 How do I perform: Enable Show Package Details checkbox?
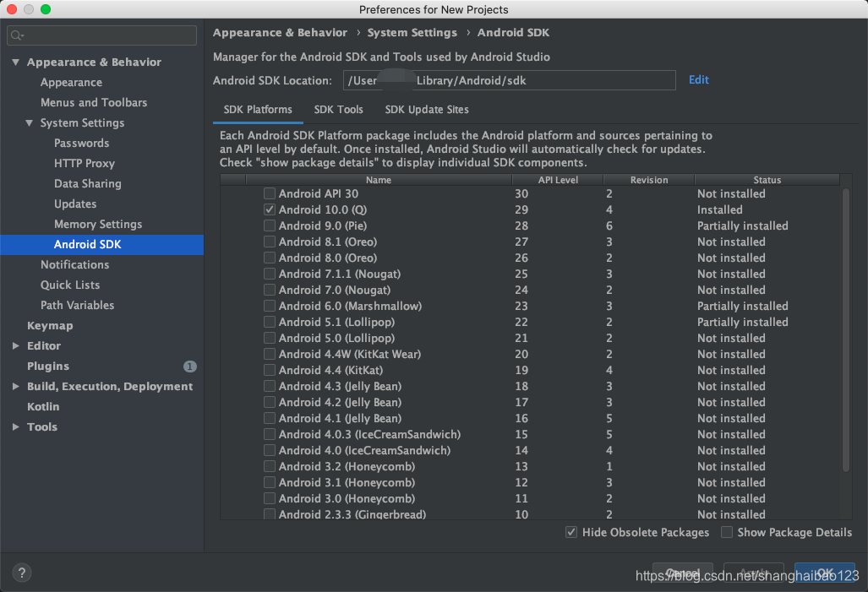click(727, 532)
